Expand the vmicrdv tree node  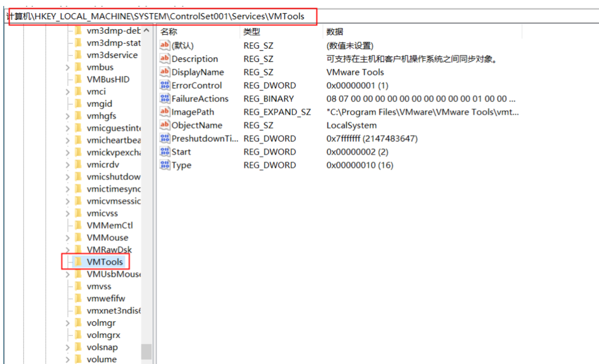pyautogui.click(x=67, y=165)
